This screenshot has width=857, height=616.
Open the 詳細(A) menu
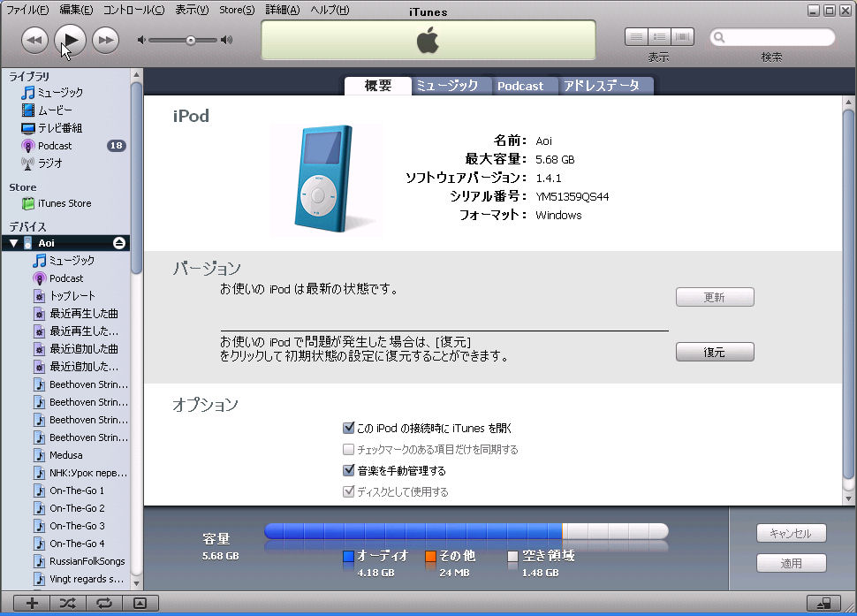tap(282, 10)
